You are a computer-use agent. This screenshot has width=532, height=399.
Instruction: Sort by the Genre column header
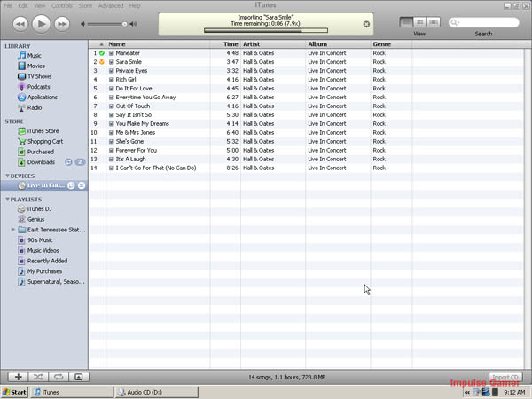click(x=391, y=44)
